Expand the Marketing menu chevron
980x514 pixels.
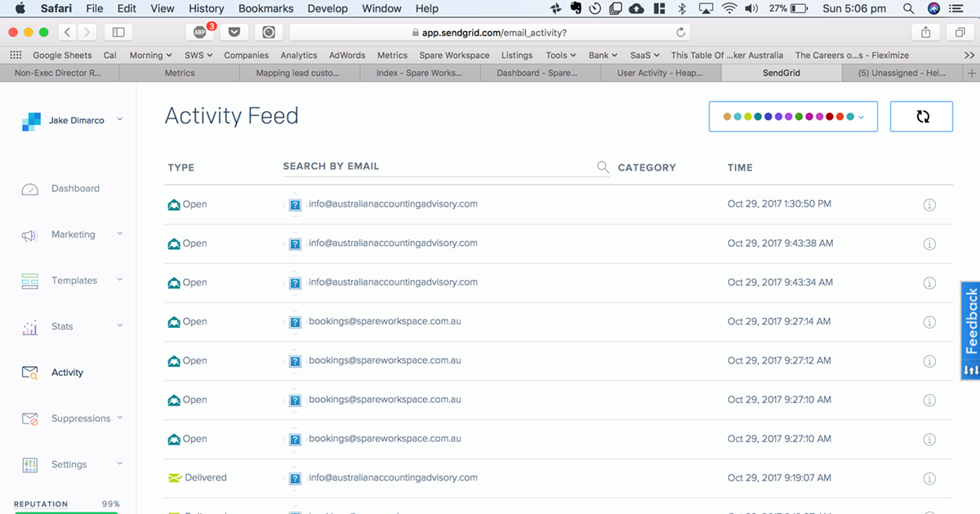[x=120, y=235]
